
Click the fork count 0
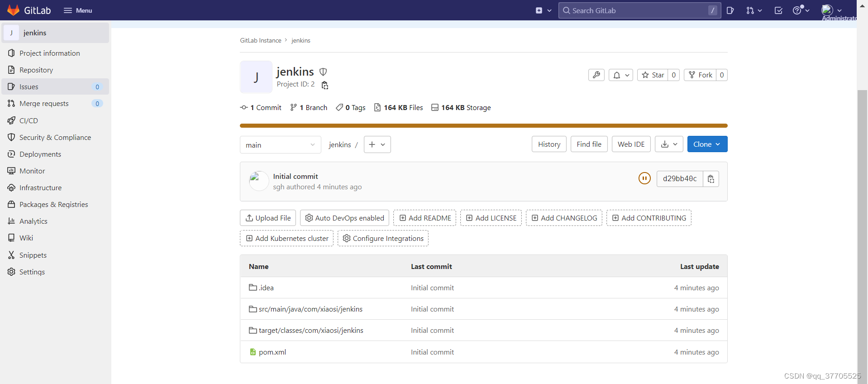[x=722, y=75]
